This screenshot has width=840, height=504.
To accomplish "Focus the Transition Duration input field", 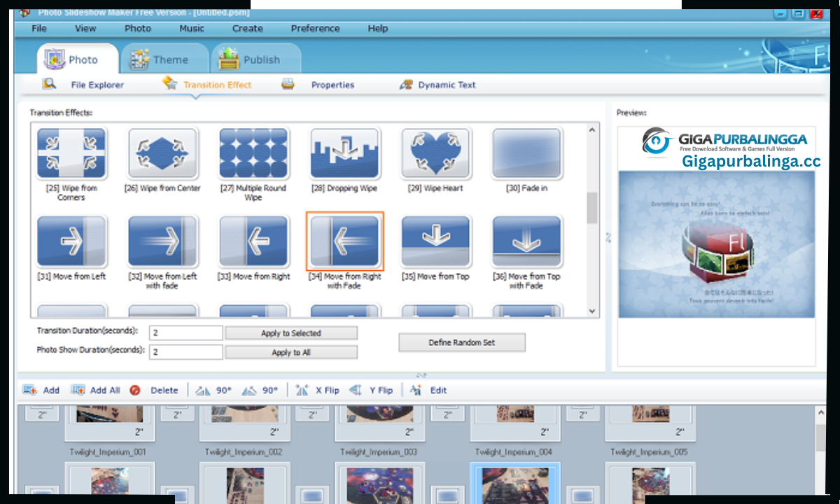I will (x=186, y=332).
